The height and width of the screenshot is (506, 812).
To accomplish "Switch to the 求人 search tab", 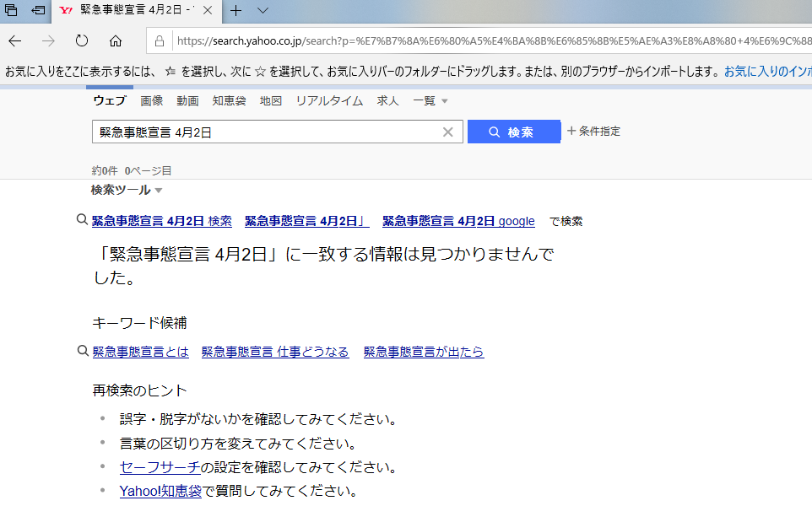I will pos(387,101).
